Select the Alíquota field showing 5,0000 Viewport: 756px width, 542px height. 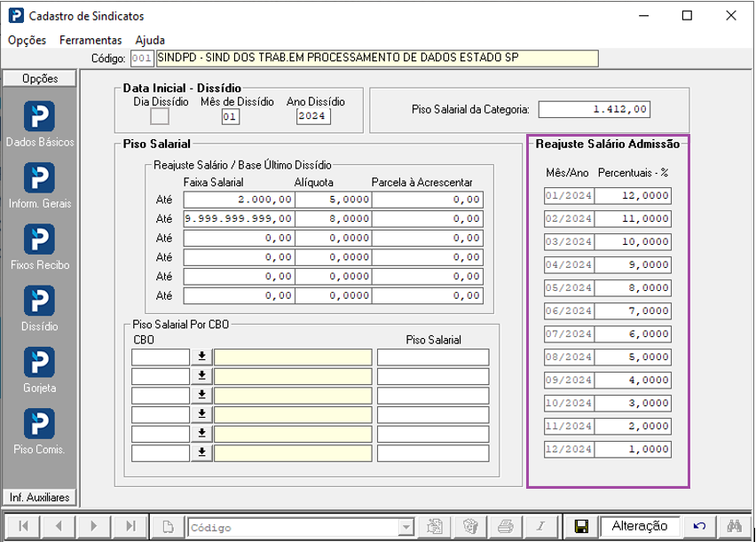333,200
